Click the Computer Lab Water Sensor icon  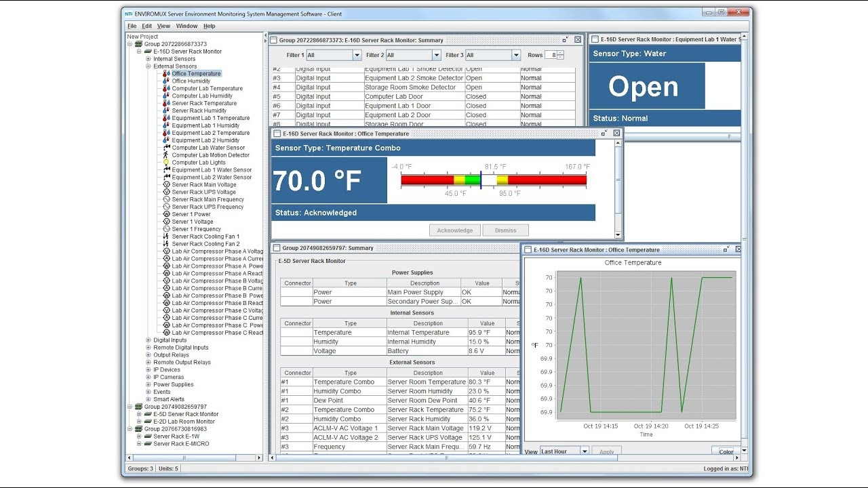coord(166,148)
